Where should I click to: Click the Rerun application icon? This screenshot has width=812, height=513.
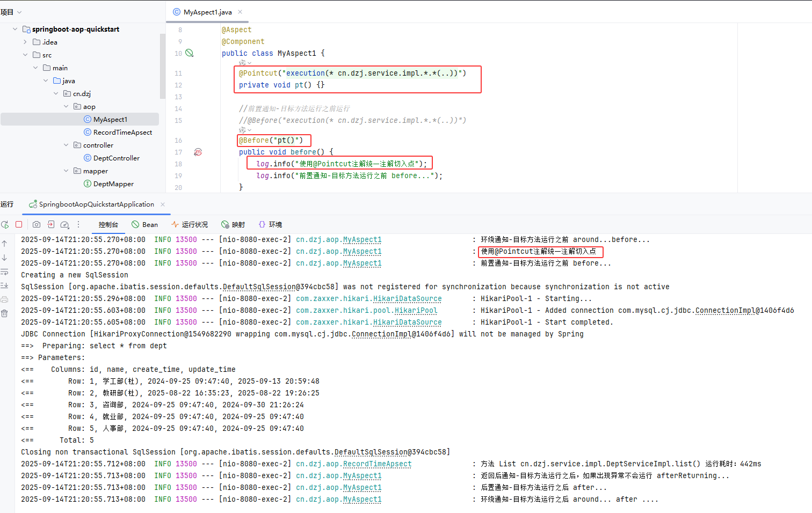click(5, 224)
